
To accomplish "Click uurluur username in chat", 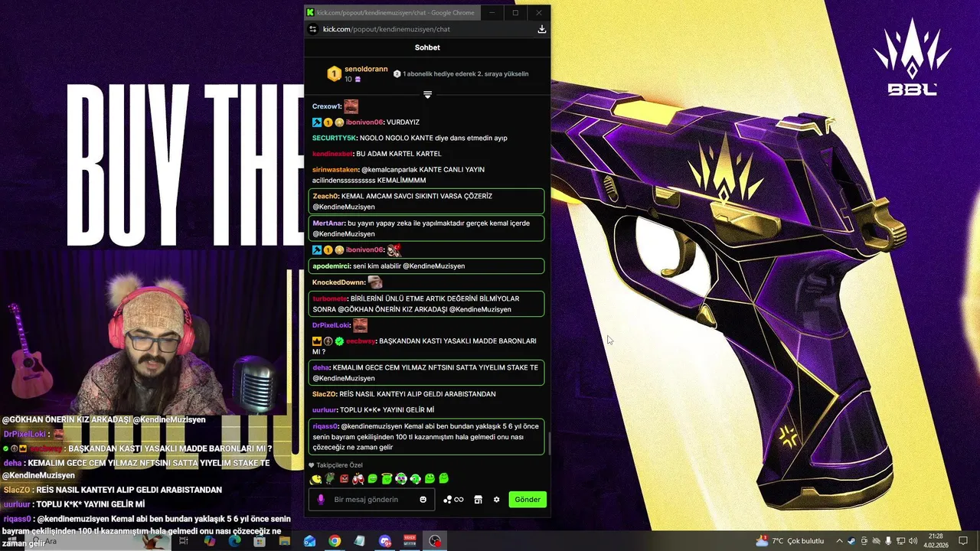I will [325, 410].
